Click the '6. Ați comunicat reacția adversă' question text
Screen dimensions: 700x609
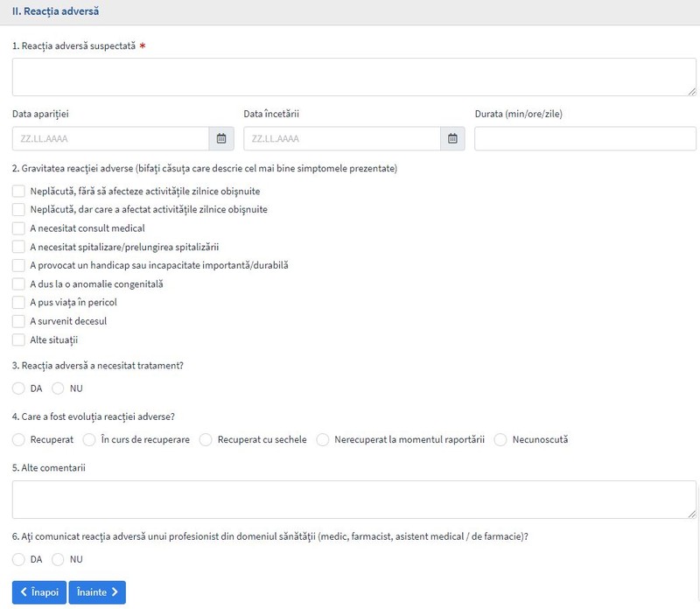point(270,536)
